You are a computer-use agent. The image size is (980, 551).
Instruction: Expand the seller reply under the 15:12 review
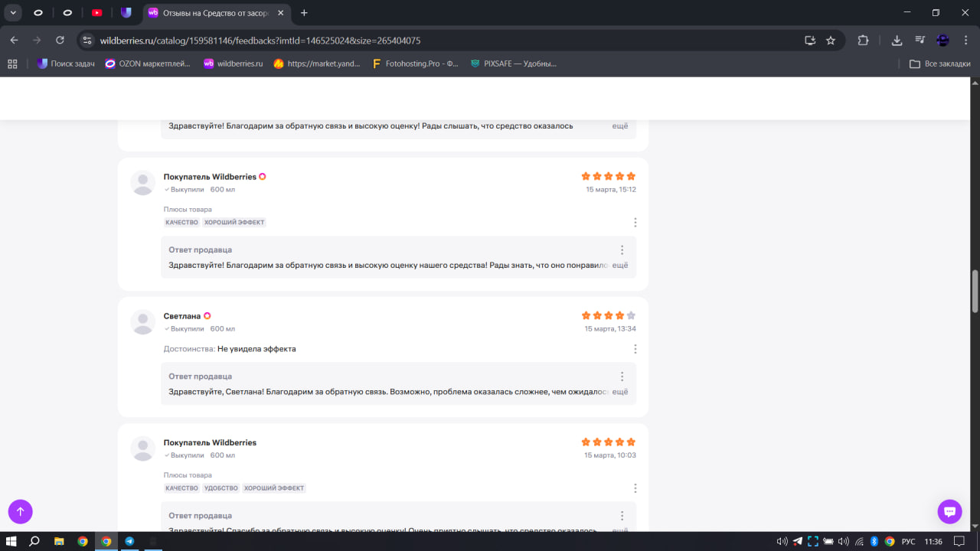coord(620,265)
